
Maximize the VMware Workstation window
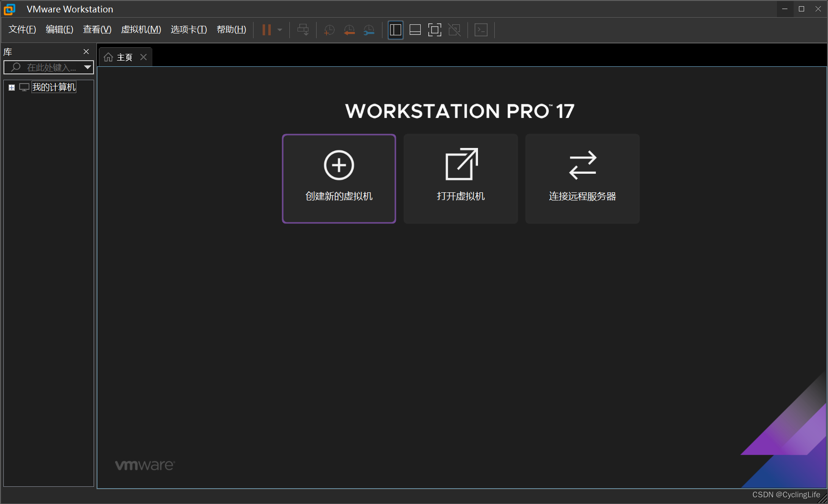[x=801, y=9]
